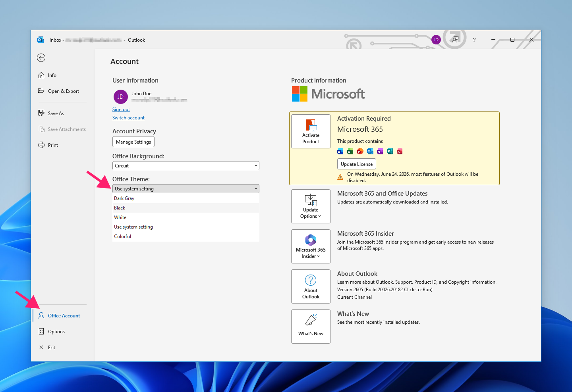Select the Dark Gray theme option

186,198
